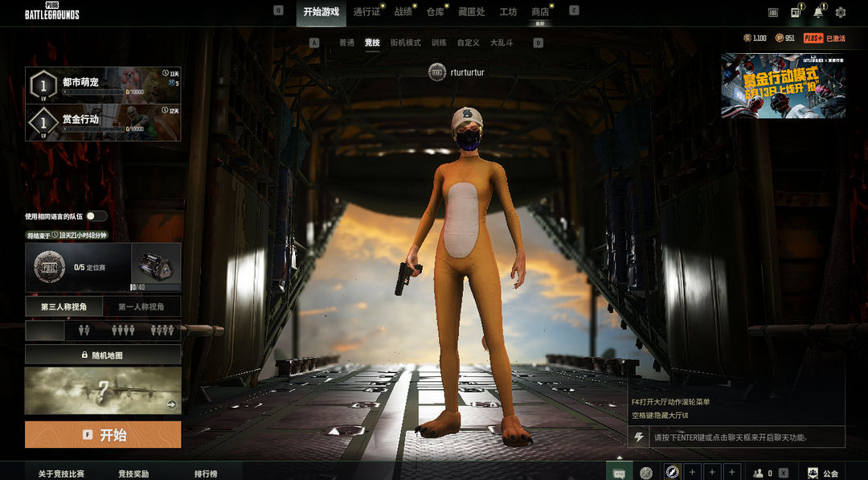This screenshot has width=868, height=480.
Task: Click the second plus slot in the bottom bar
Action: [712, 472]
